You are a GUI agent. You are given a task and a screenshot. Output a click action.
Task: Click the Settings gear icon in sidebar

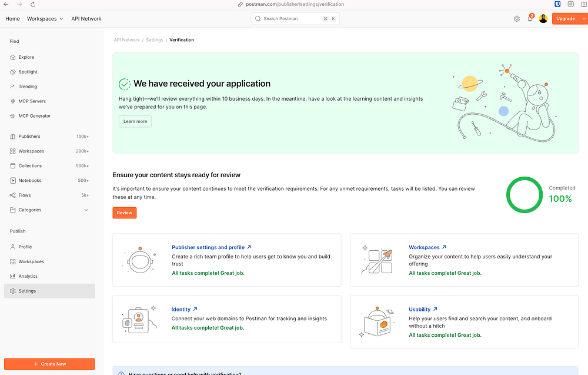[13, 291]
